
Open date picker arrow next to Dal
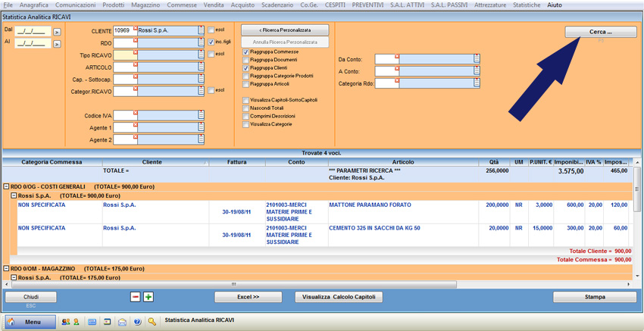click(56, 32)
